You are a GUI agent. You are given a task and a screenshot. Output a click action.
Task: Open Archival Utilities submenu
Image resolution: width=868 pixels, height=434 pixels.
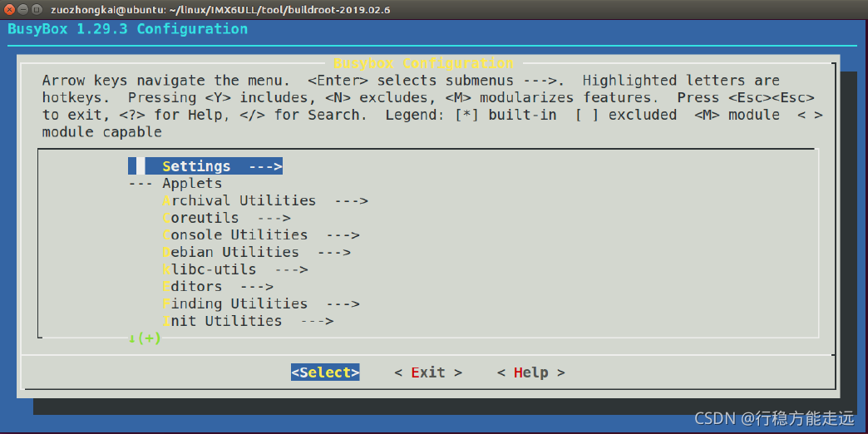click(266, 200)
